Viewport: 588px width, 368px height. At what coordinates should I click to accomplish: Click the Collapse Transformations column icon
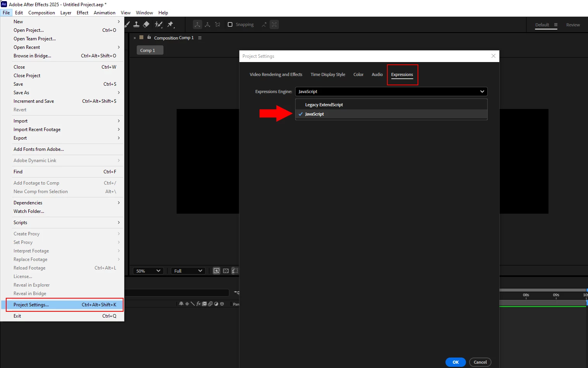(187, 304)
